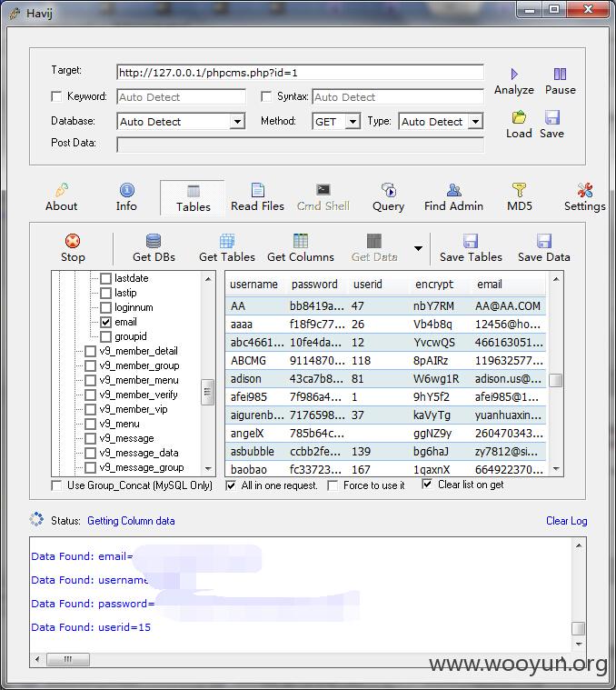This screenshot has height=690, width=616.
Task: Sort by the encrypt column header
Action: click(442, 285)
